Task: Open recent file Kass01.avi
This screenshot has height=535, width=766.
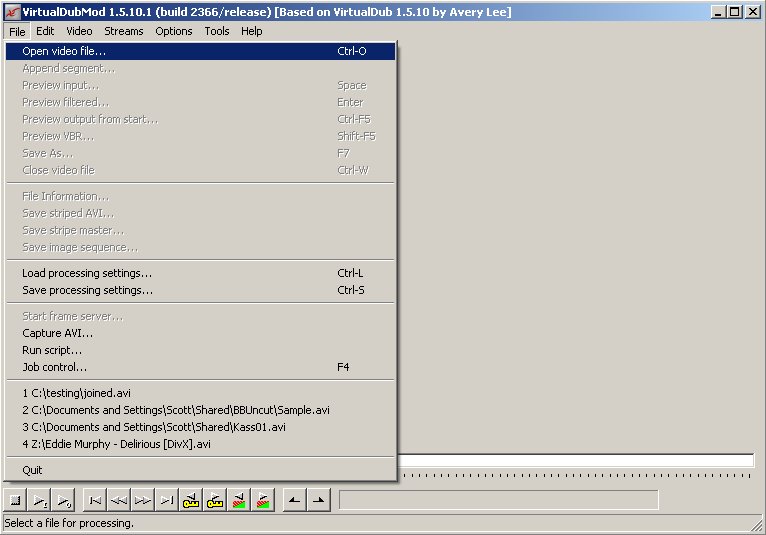Action: [x=200, y=427]
